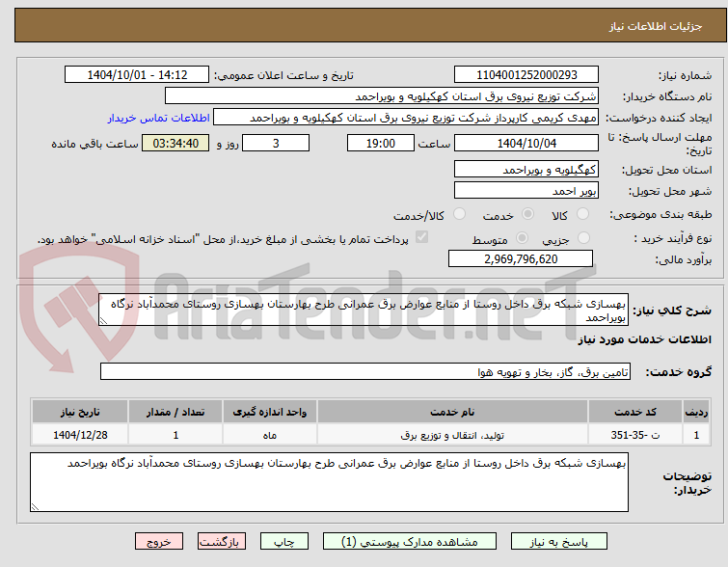Screen dimensions: 728x567
Task: Click the deadline time field 19:00
Action: [x=381, y=143]
